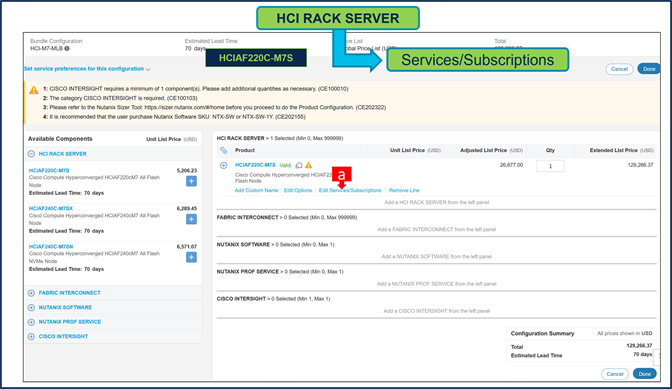Expand the selected HCIAF220C-M7S product row
This screenshot has width=672, height=389.
coord(223,165)
